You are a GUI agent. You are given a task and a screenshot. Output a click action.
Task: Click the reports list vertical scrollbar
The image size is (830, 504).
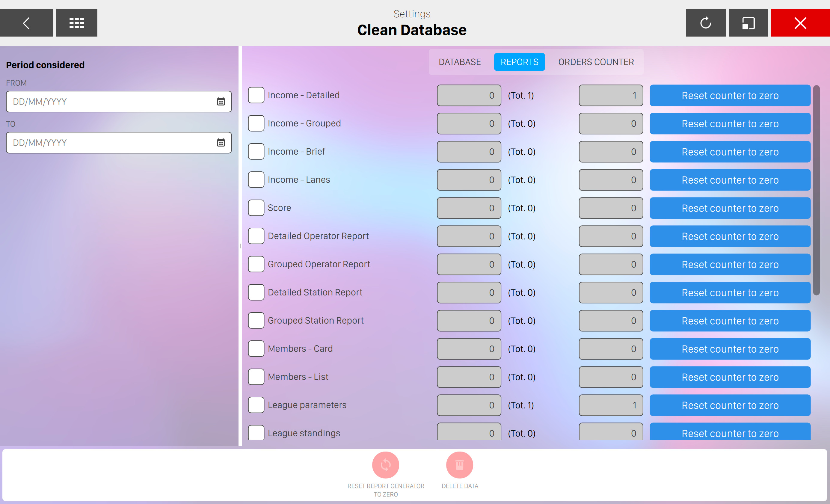816,190
